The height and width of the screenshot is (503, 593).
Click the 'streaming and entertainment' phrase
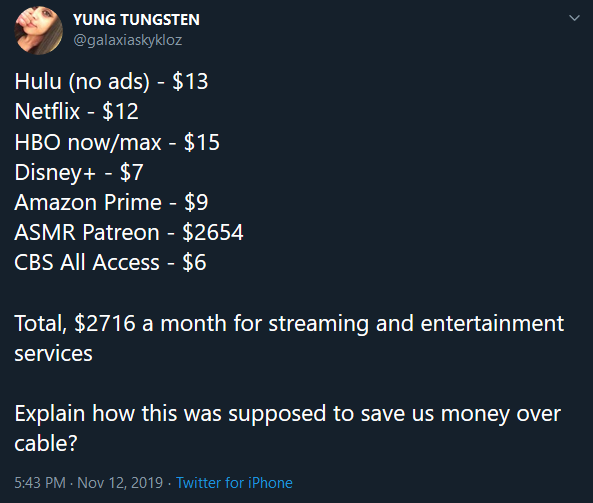pos(416,324)
